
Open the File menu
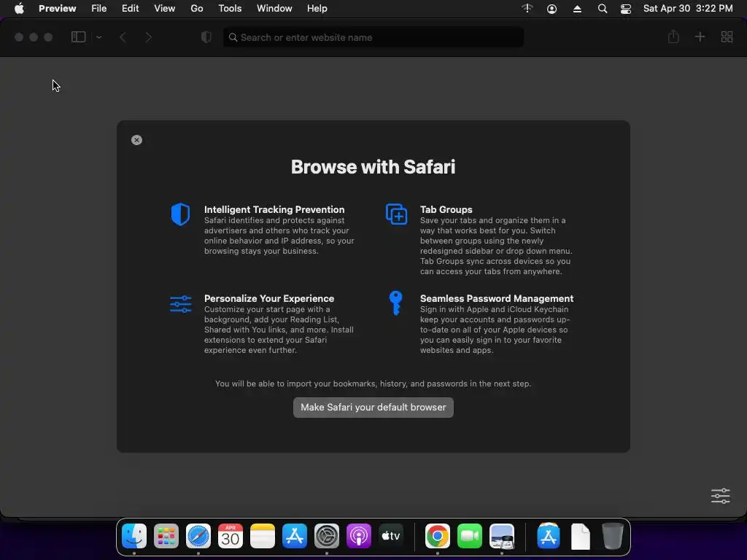click(x=99, y=9)
